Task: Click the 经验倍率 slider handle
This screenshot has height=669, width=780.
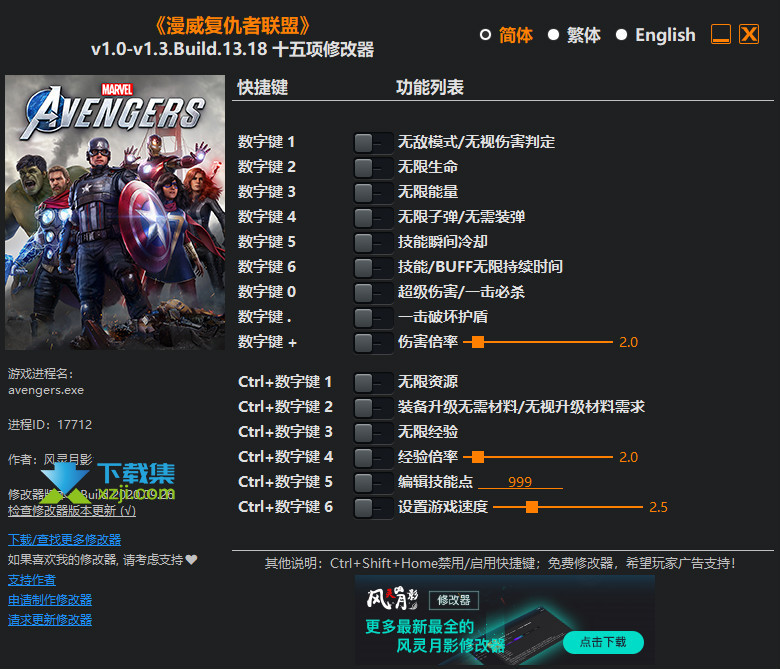Action: (478, 457)
